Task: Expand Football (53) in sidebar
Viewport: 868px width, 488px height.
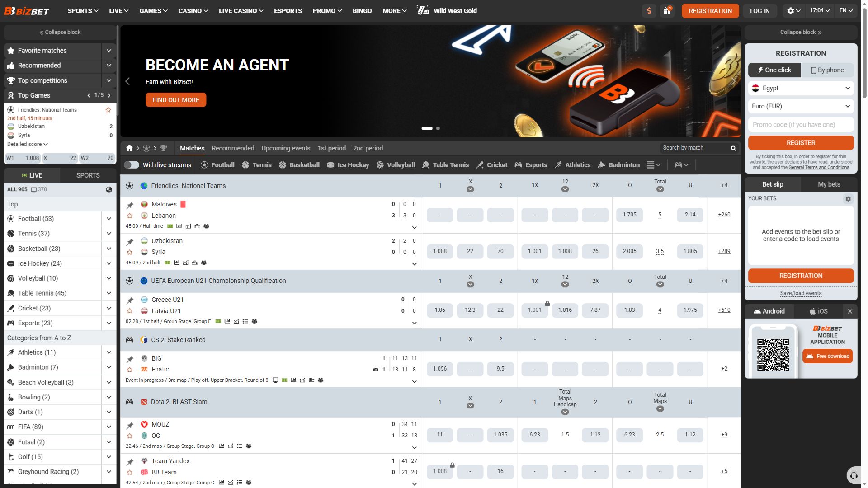Action: (x=109, y=219)
